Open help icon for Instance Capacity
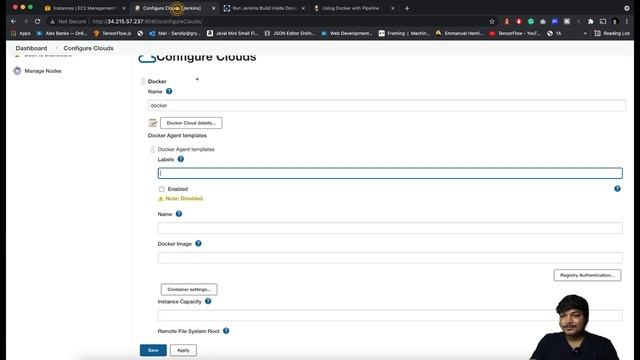 point(208,301)
